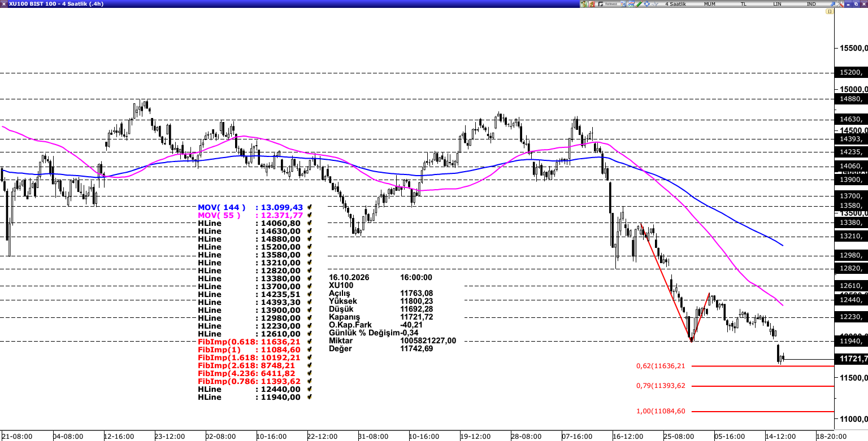The height and width of the screenshot is (441, 868).
Task: Click the green pencil drawing tool icon
Action: click(639, 4)
